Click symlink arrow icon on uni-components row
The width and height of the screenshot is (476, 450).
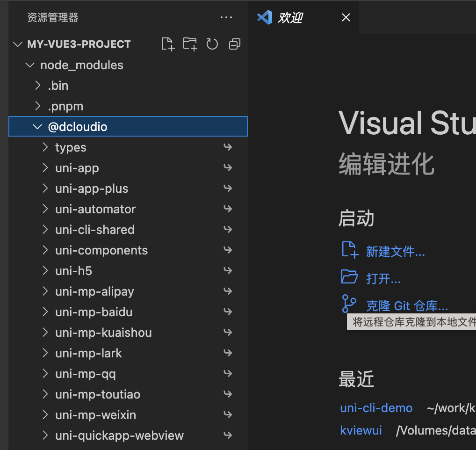[x=228, y=250]
